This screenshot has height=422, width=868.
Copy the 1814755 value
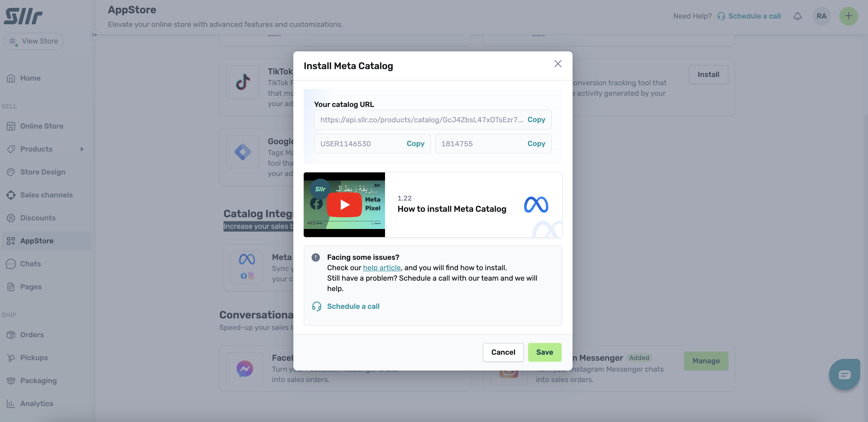coord(536,144)
